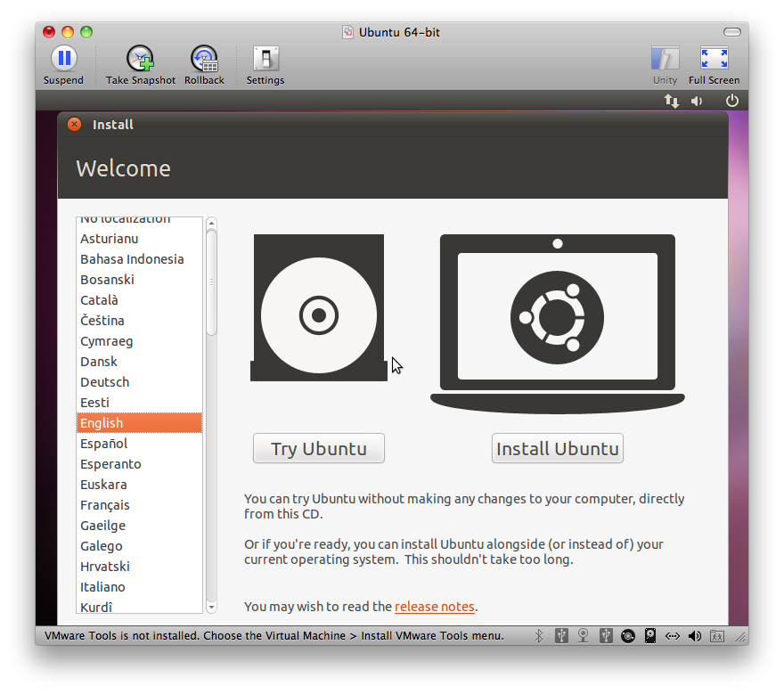This screenshot has height=694, width=784.
Task: Select Eesti language
Action: coord(139,403)
